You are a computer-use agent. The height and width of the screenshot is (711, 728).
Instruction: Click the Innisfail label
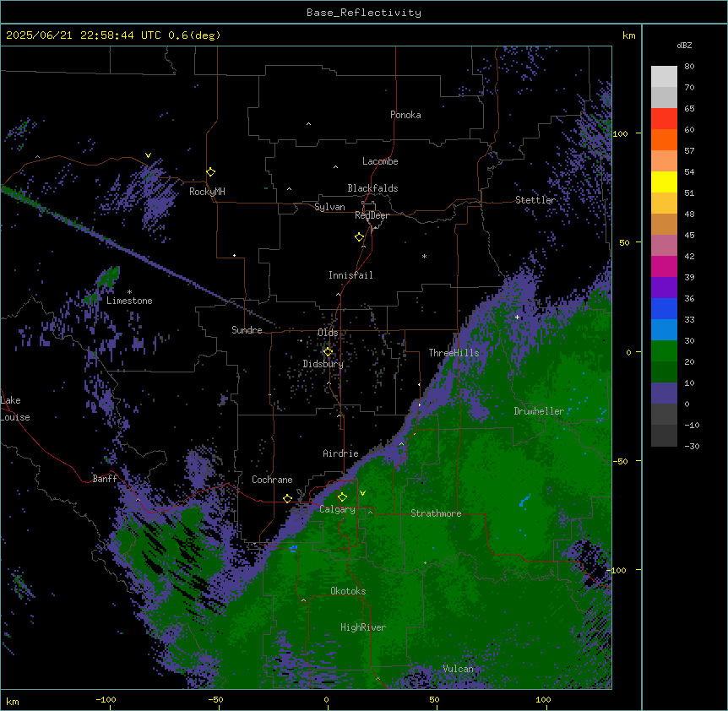click(350, 275)
